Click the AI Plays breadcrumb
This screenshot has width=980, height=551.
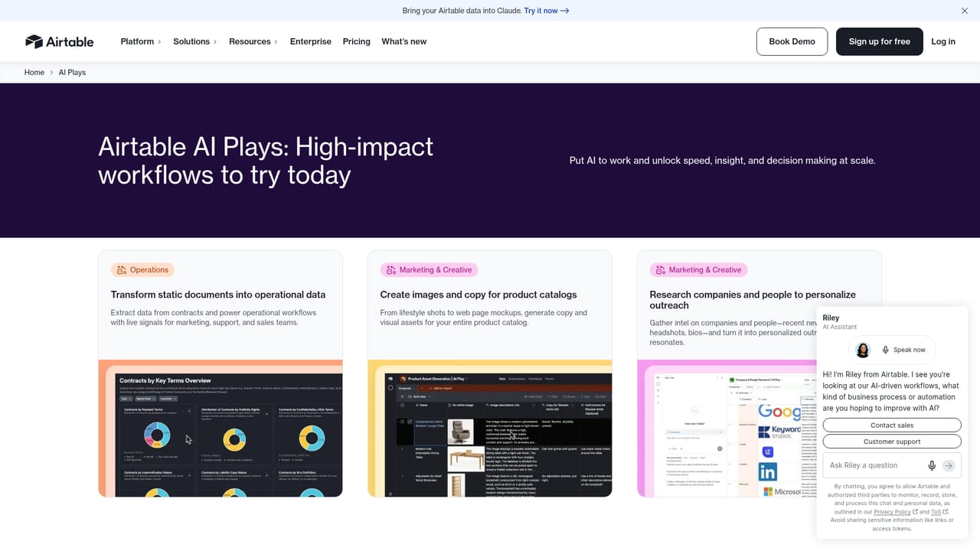tap(72, 72)
